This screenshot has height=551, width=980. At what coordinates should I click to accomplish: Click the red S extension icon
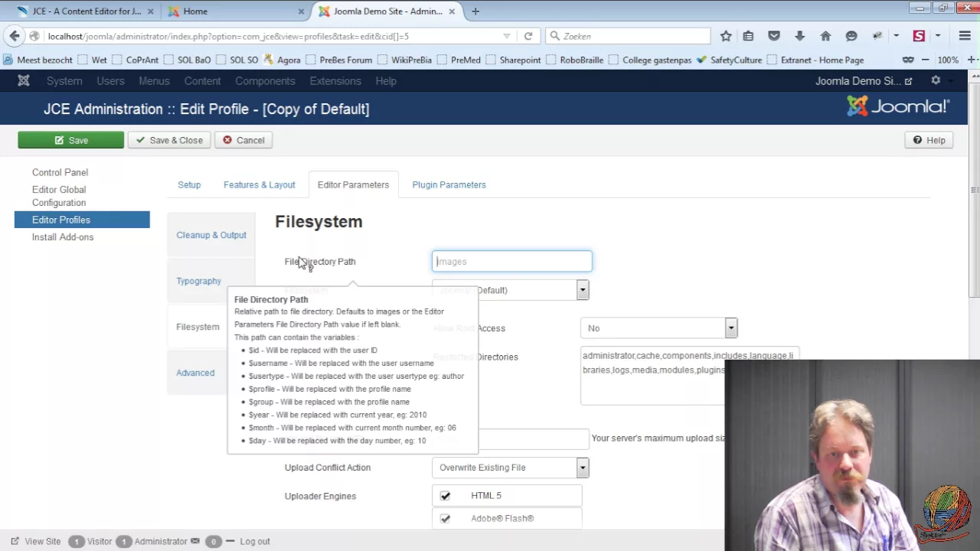tap(920, 36)
